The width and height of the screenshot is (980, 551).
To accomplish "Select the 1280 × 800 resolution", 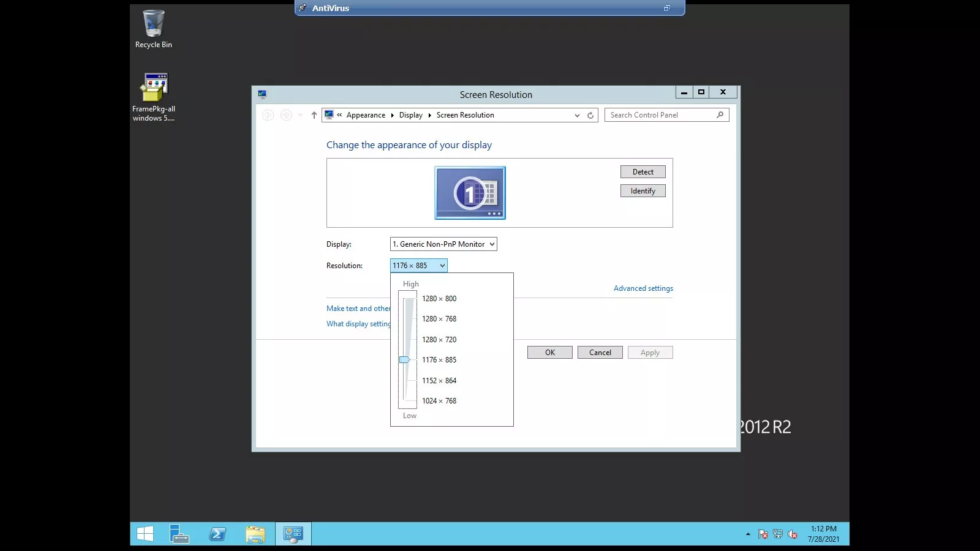I will pos(439,299).
